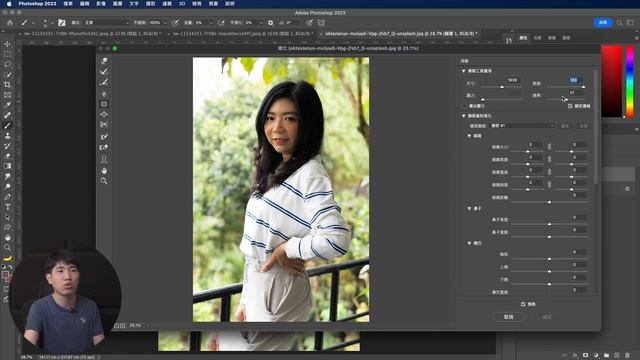Click the Home icon in options bar
This screenshot has width=640, height=360.
(10, 23)
